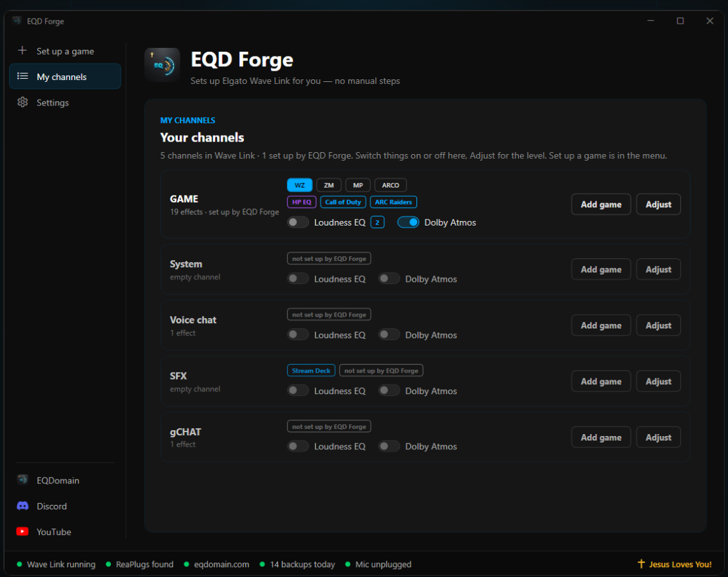Click the 19 effects text under GAME
Viewport: 728px width, 577px height.
click(x=186, y=212)
